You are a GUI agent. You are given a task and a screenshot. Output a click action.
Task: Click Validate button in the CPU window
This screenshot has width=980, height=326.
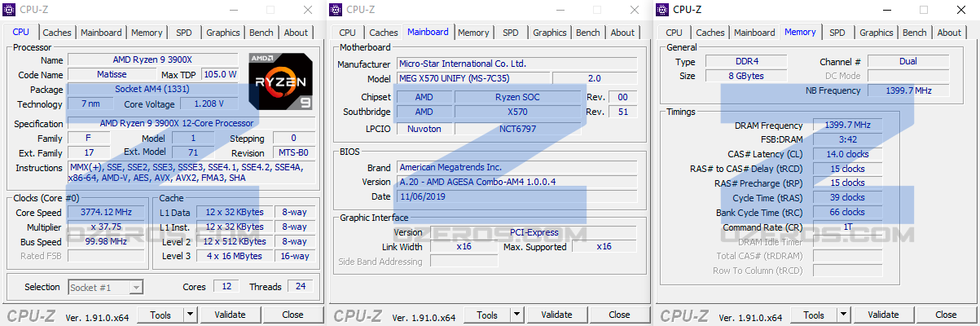[x=230, y=315]
